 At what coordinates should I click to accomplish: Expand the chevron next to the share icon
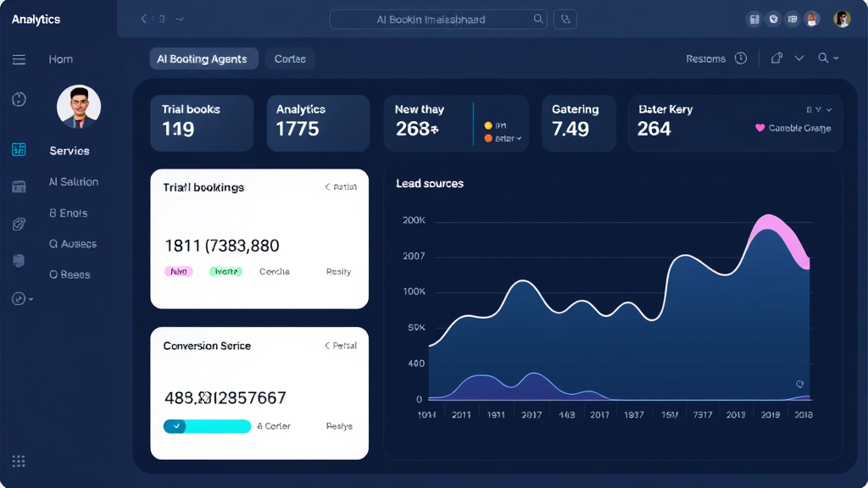(799, 58)
